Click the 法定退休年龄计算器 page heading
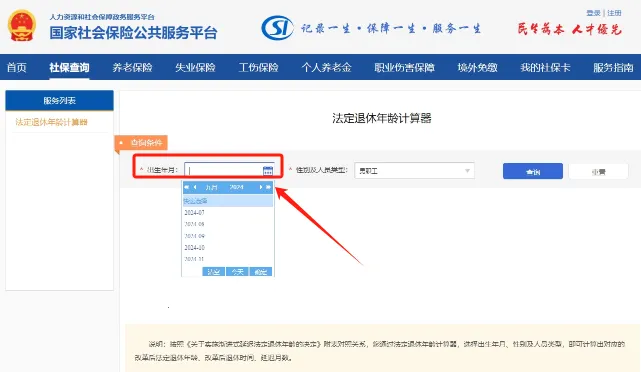 [x=382, y=118]
